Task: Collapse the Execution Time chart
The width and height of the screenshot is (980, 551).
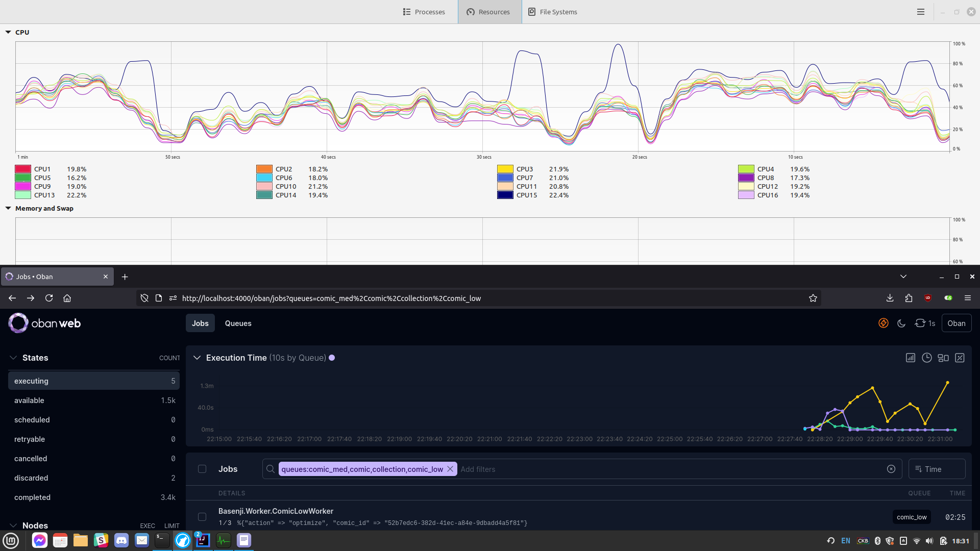Action: click(x=197, y=358)
